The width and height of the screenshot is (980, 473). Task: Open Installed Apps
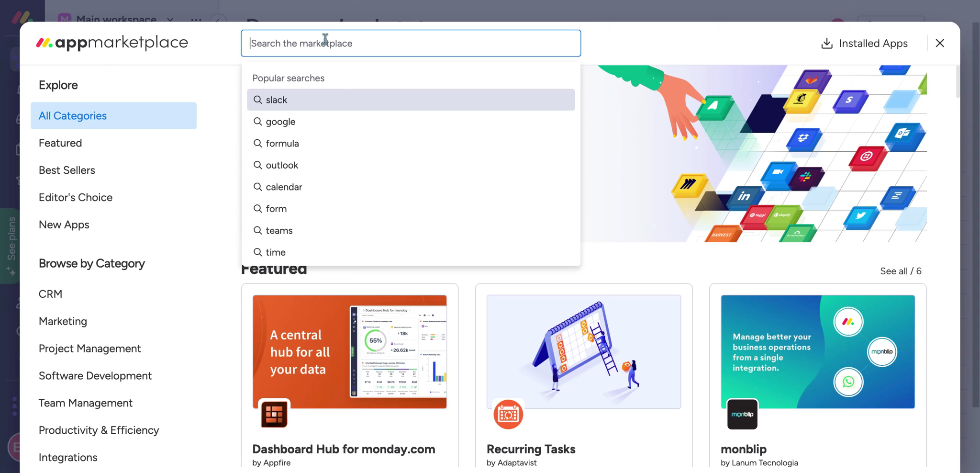(x=864, y=44)
